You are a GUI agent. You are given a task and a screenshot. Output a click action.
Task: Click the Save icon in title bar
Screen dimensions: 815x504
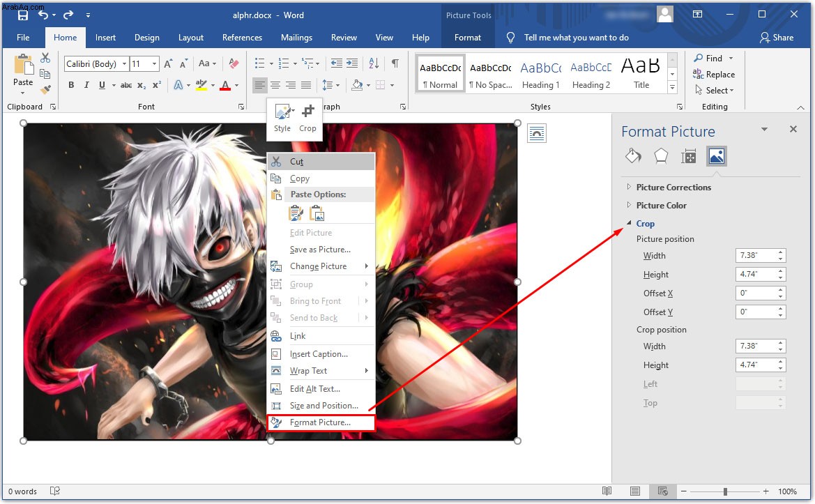click(22, 15)
